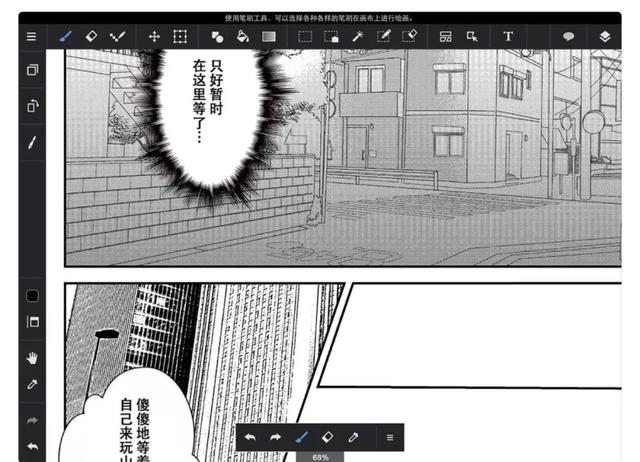Select Eyedropper in the floating shortcut bar
Screen dimensions: 640x462
pos(353,438)
